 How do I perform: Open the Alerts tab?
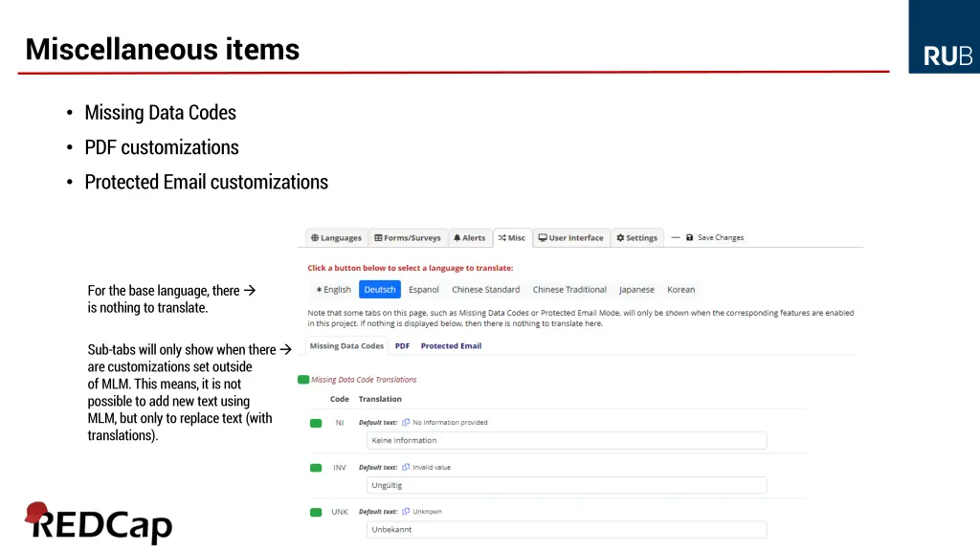coord(469,238)
